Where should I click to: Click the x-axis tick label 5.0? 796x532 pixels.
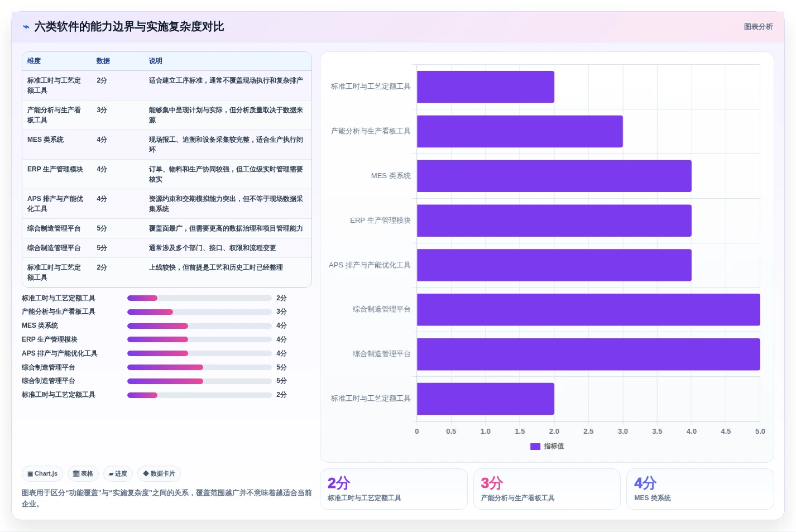click(x=760, y=432)
